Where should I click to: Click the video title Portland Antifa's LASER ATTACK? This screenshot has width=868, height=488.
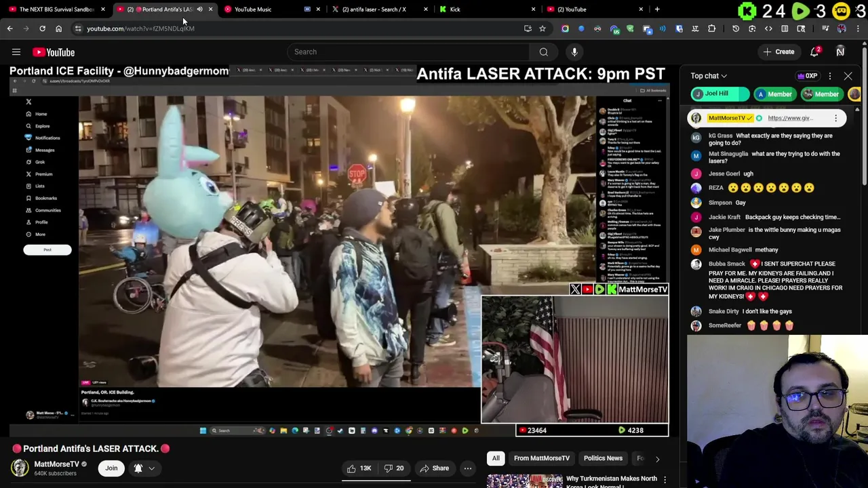tap(91, 449)
